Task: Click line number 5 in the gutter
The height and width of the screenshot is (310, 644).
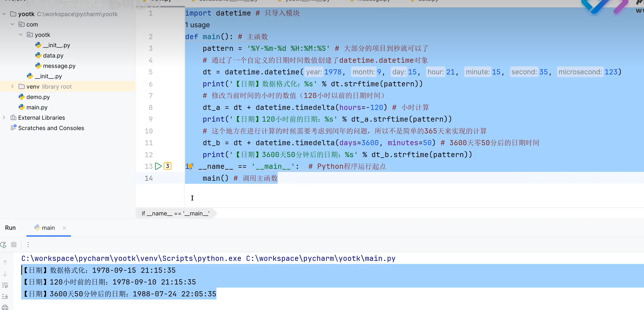Action: pyautogui.click(x=151, y=72)
